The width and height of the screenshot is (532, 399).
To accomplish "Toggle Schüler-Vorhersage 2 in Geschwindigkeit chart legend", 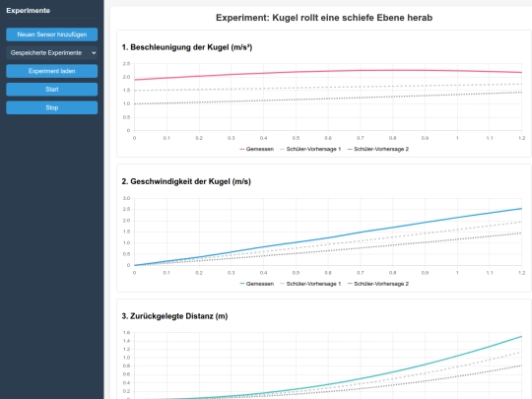I will point(378,284).
